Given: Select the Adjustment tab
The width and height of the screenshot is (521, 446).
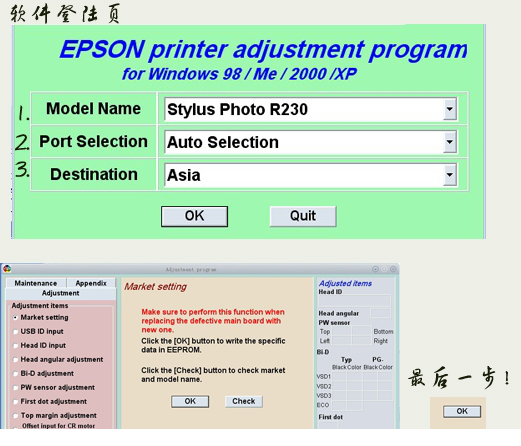Looking at the screenshot, I should (x=61, y=293).
